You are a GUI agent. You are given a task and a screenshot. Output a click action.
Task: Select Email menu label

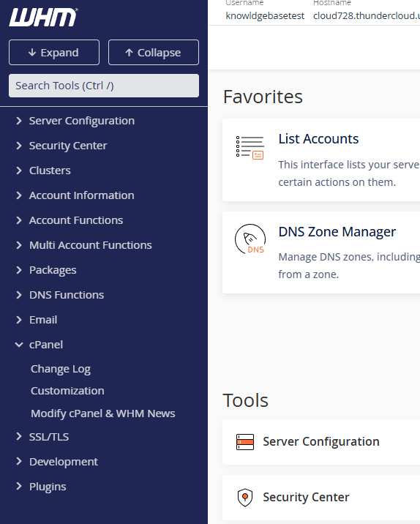(x=43, y=320)
